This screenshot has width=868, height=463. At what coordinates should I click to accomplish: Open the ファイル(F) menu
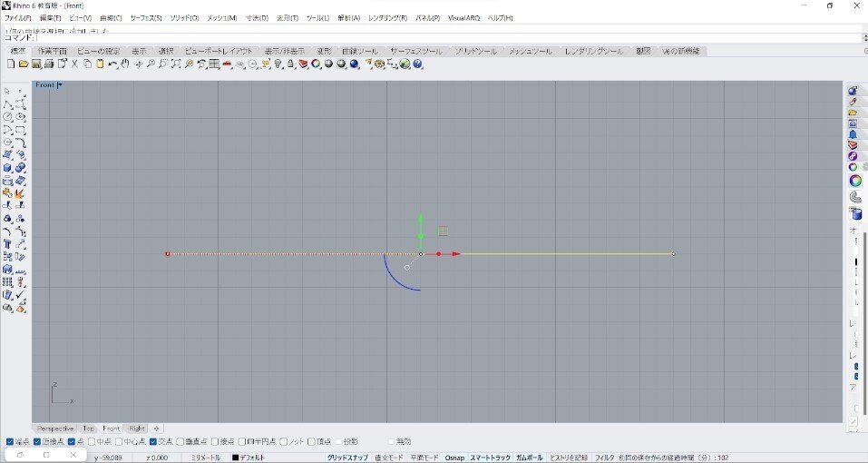coord(18,18)
